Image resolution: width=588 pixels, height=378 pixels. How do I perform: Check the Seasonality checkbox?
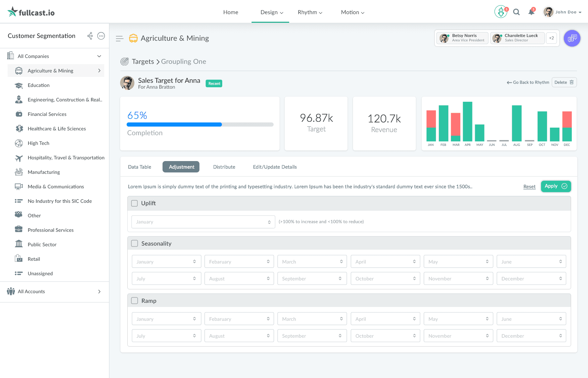pyautogui.click(x=134, y=243)
